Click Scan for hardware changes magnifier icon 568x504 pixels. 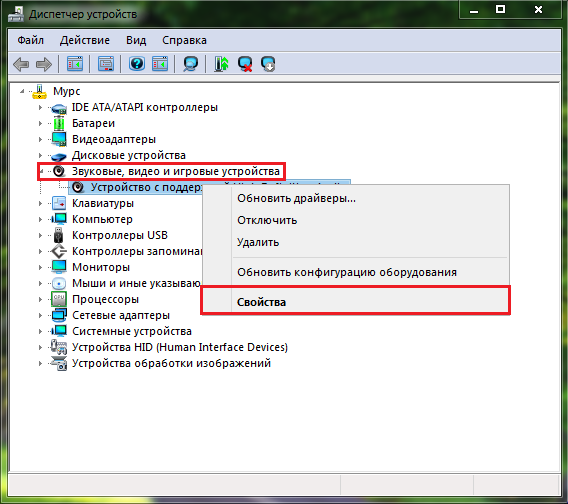[190, 64]
